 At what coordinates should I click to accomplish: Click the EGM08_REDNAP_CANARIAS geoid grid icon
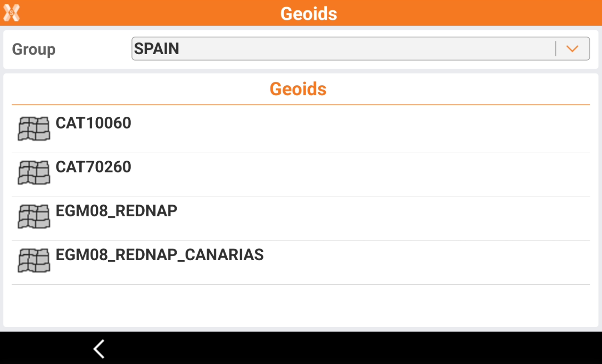34,261
